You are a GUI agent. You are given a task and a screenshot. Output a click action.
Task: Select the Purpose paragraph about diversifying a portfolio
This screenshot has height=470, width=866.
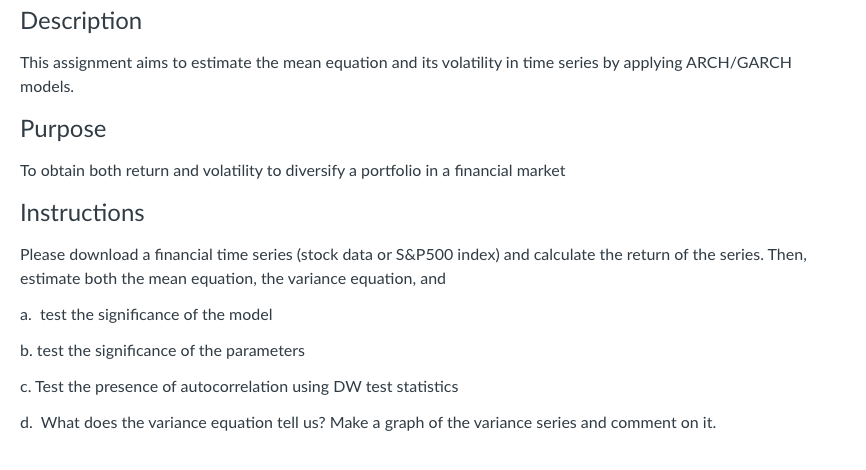293,171
